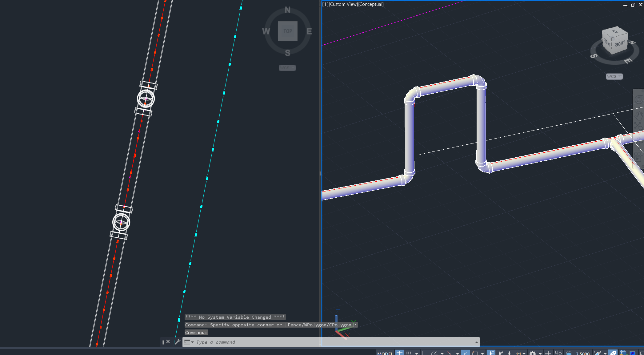Screen dimensions: 644x355
Task: Open the Full Navigation Wheel
Action: click(638, 99)
